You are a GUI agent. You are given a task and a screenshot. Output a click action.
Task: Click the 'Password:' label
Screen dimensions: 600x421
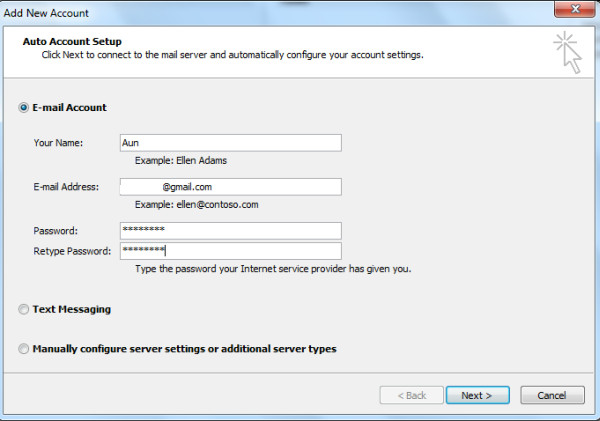[55, 231]
